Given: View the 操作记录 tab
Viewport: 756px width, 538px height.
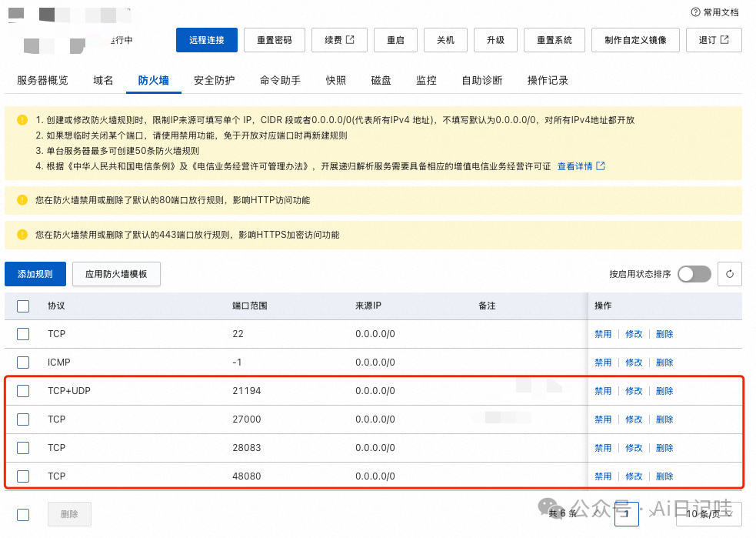Looking at the screenshot, I should tap(548, 81).
